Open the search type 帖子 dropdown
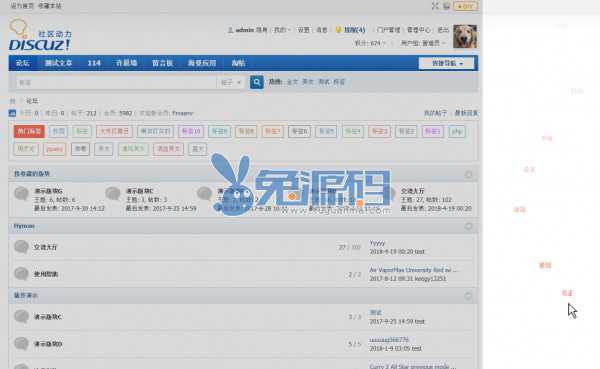600x369 pixels. point(231,82)
